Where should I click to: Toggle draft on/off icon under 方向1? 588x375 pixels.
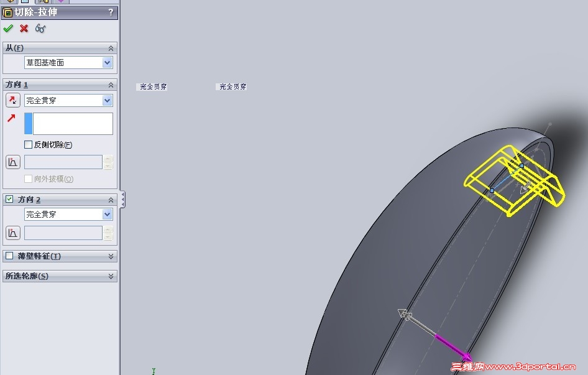tap(13, 162)
